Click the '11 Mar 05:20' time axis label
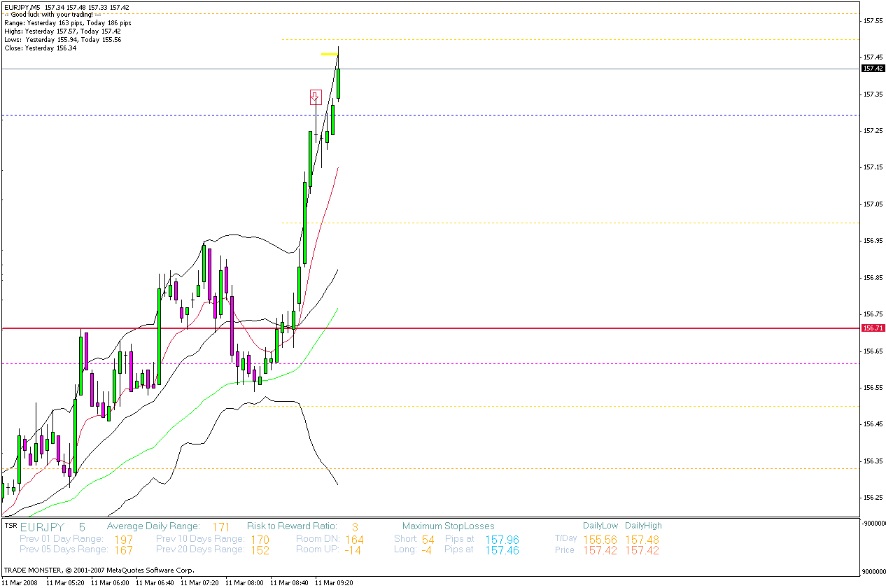886x588 pixels. coord(66,582)
